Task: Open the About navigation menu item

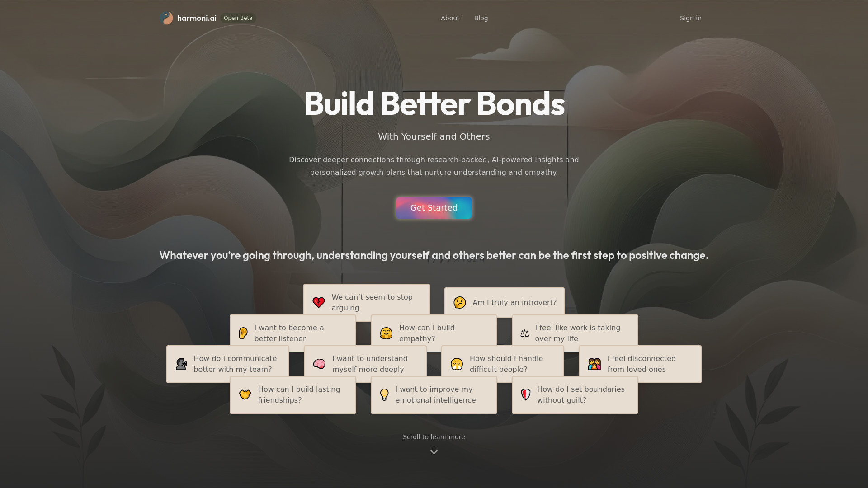Action: pyautogui.click(x=450, y=18)
